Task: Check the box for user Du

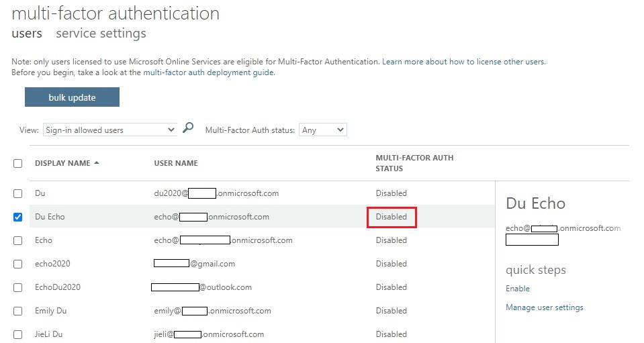Action: (x=17, y=193)
